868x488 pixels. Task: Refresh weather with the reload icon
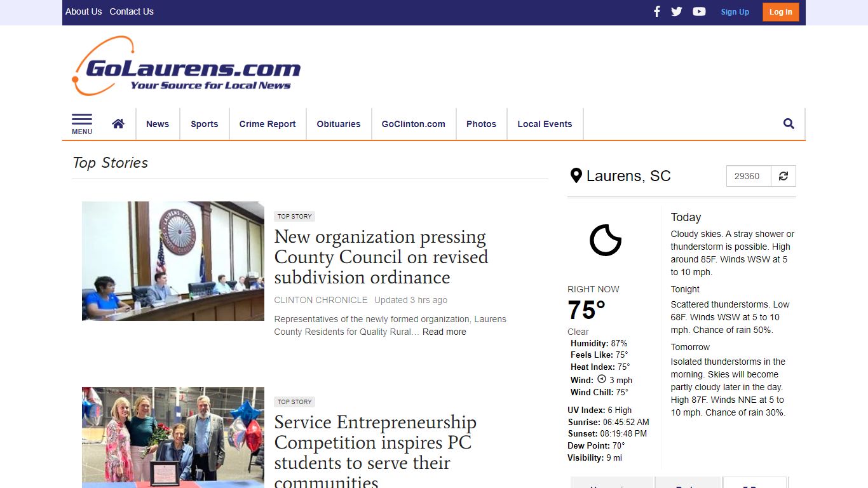pyautogui.click(x=783, y=176)
